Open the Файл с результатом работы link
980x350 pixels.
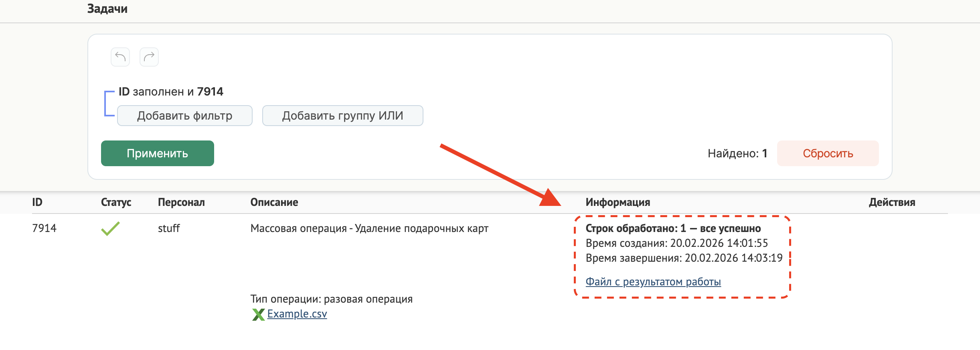tap(653, 282)
